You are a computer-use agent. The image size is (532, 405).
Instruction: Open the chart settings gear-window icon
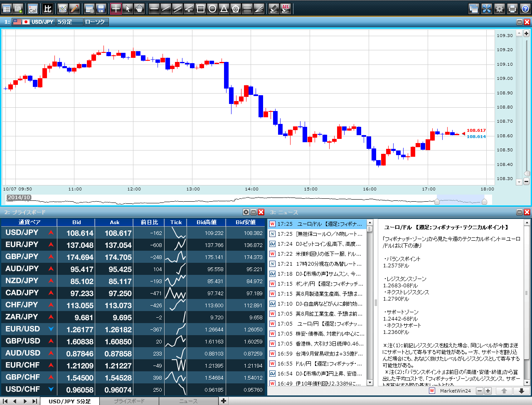pos(89,8)
